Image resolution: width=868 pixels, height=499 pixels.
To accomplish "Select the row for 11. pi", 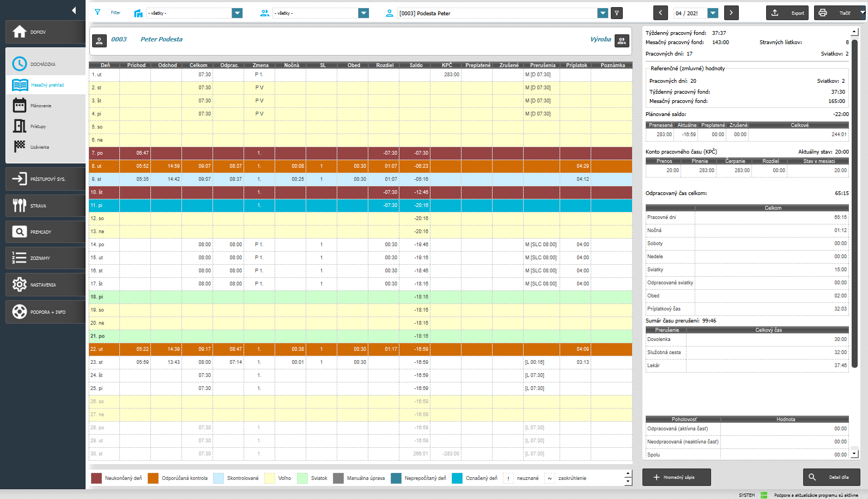I will (361, 205).
